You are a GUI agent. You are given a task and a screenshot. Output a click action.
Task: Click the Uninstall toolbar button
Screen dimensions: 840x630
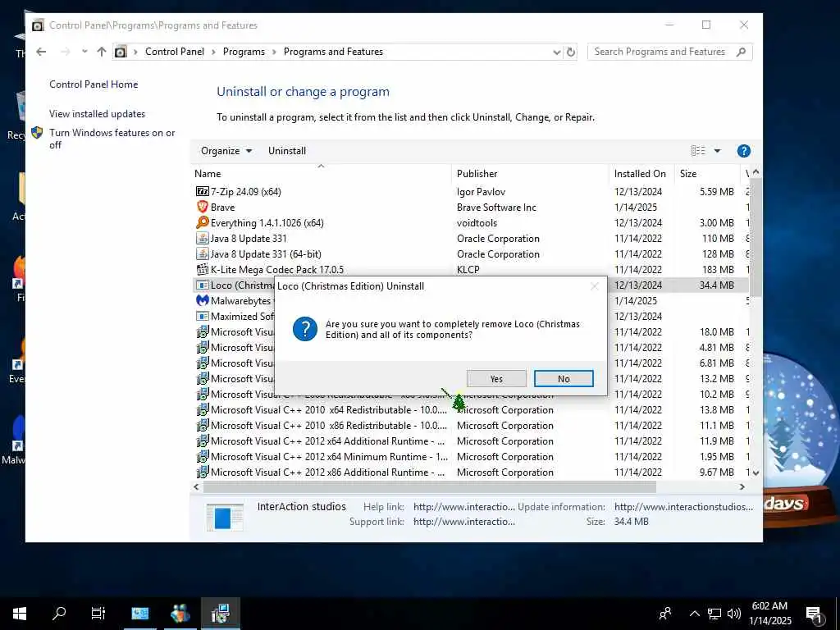[x=287, y=151]
